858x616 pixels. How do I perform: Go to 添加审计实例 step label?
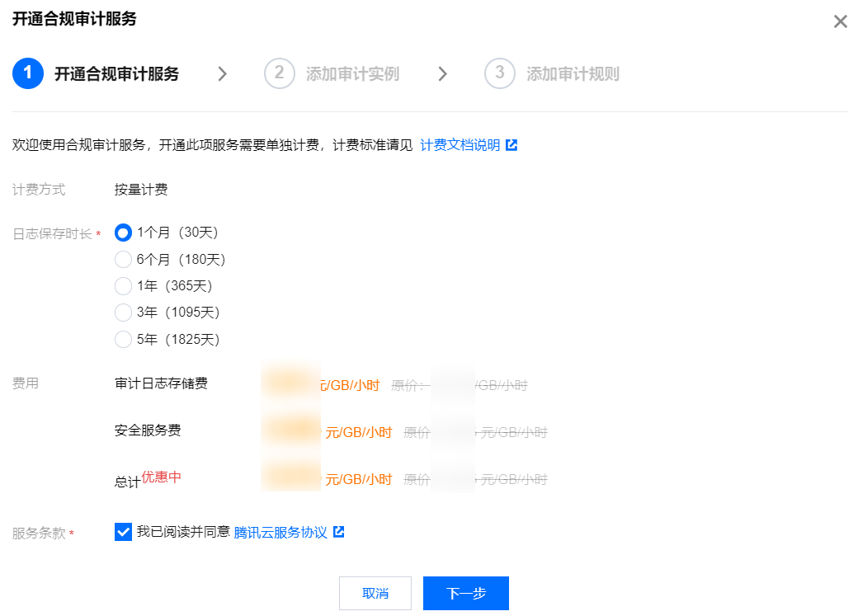[352, 74]
